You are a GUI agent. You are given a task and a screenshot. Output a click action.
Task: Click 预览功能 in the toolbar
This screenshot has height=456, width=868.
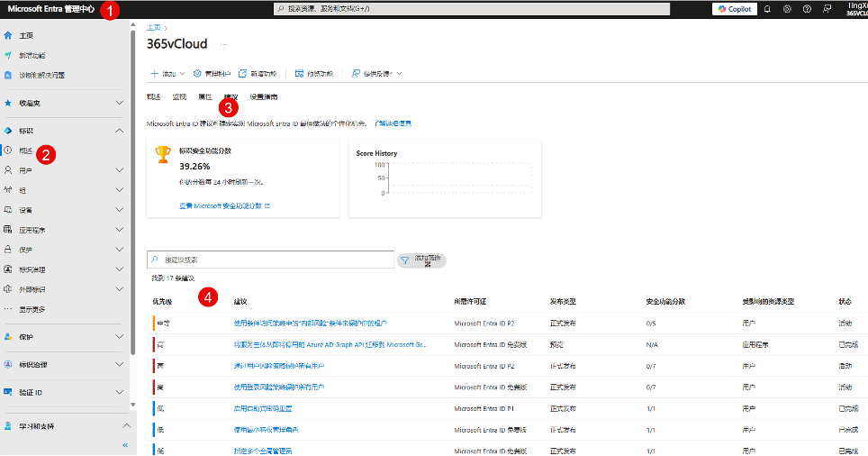pos(314,74)
